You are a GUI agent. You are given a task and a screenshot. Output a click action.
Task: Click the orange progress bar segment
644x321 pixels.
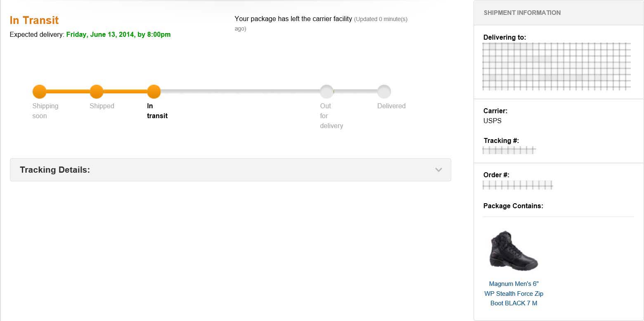coord(97,91)
